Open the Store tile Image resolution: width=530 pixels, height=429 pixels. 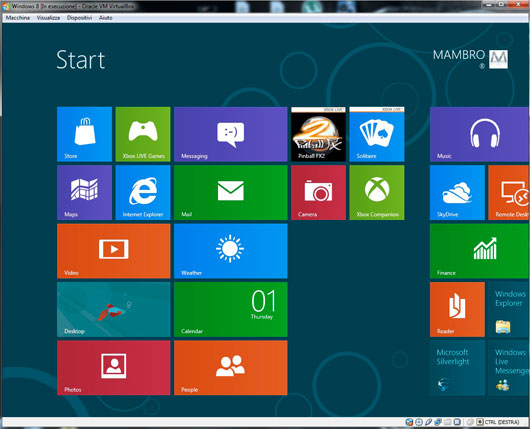tap(85, 134)
